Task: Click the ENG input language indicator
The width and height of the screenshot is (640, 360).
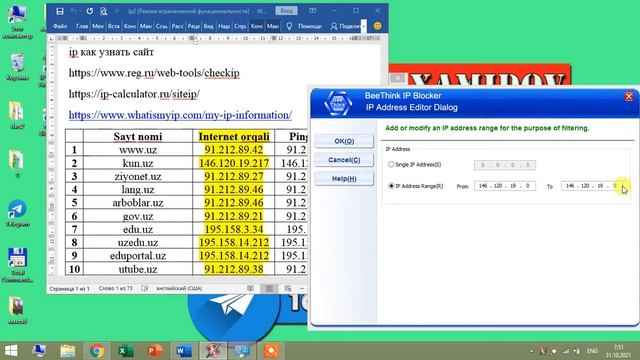Action: 592,351
